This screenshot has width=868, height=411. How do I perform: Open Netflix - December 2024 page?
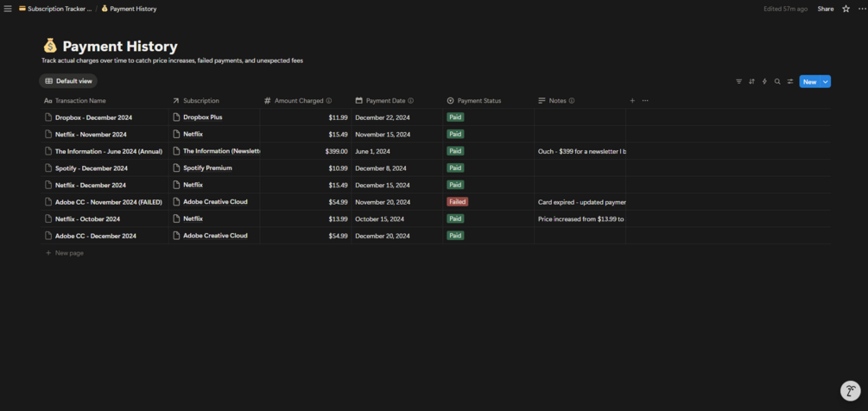[91, 185]
